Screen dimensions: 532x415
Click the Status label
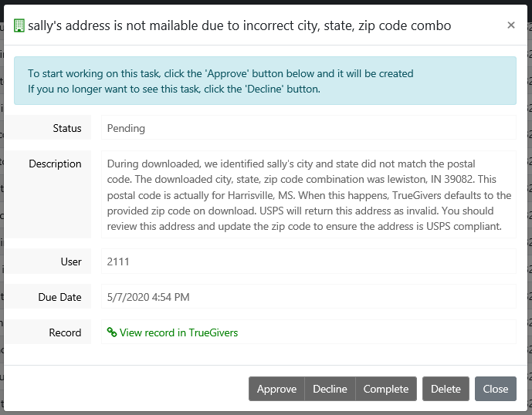click(x=67, y=128)
